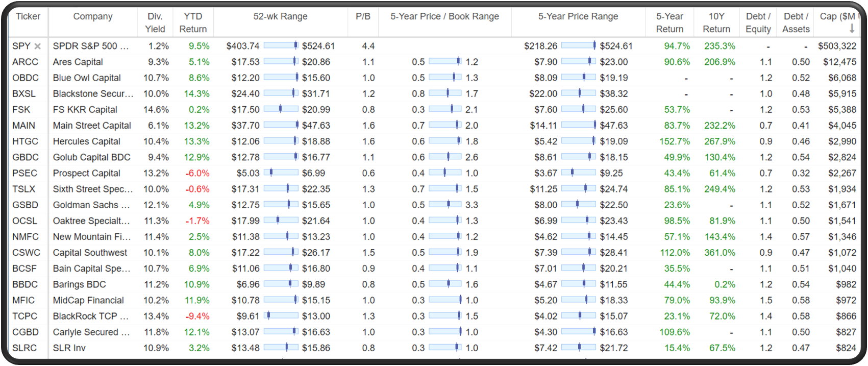This screenshot has width=868, height=366.
Task: Open the ARCC ticker link
Action: [26, 62]
